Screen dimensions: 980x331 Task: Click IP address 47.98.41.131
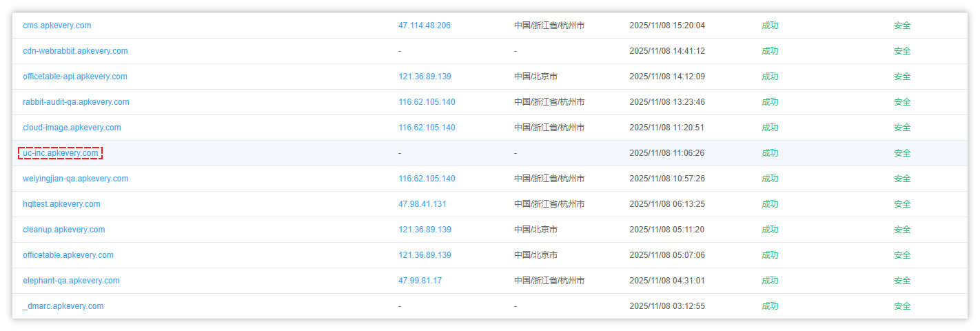pyautogui.click(x=422, y=204)
